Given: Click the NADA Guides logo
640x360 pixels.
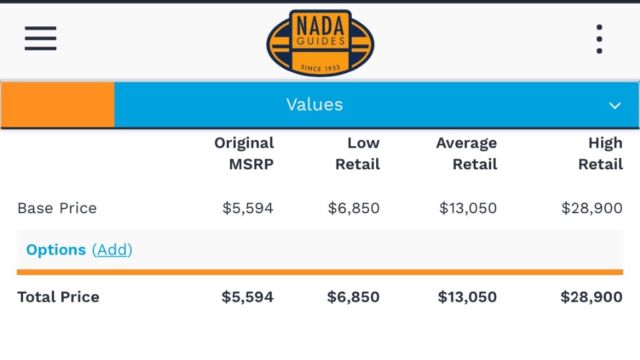Looking at the screenshot, I should point(320,43).
